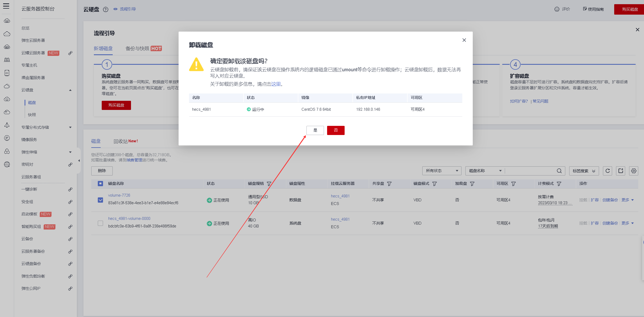644x317 pixels.
Task: Click the refresh icon above disk table
Action: pos(607,171)
